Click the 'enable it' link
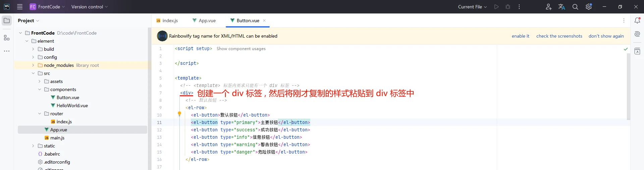 click(520, 36)
